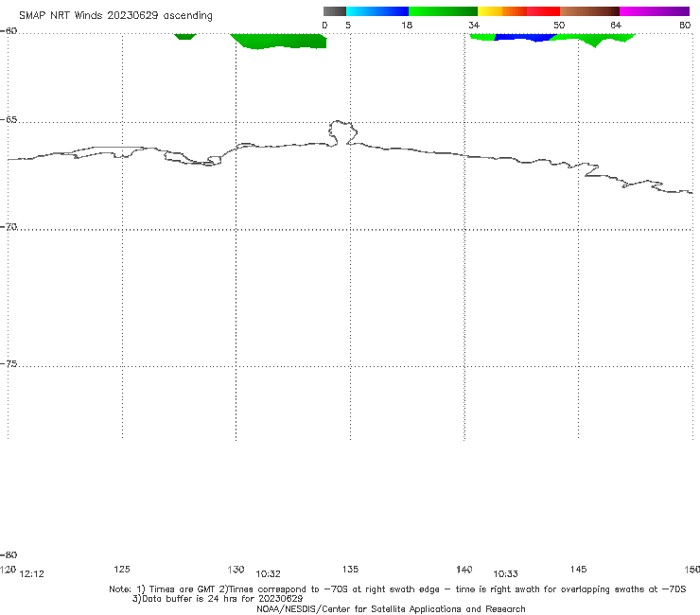
Task: Click longitude label '140'
Action: (x=464, y=569)
